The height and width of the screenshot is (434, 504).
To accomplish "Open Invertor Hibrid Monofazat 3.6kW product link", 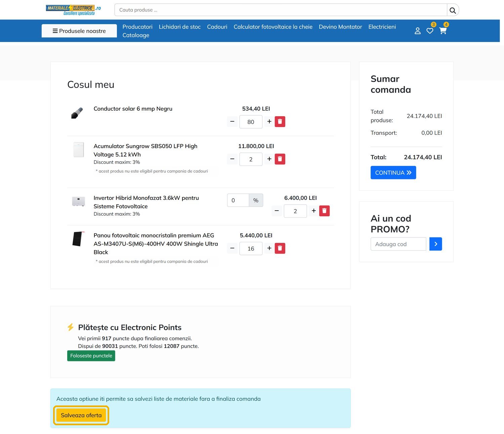I will [146, 202].
